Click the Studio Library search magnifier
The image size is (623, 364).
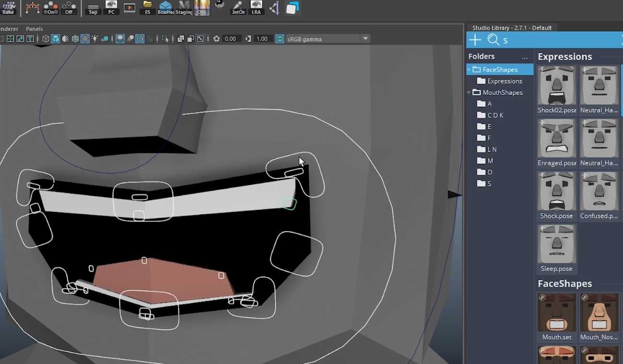click(493, 40)
